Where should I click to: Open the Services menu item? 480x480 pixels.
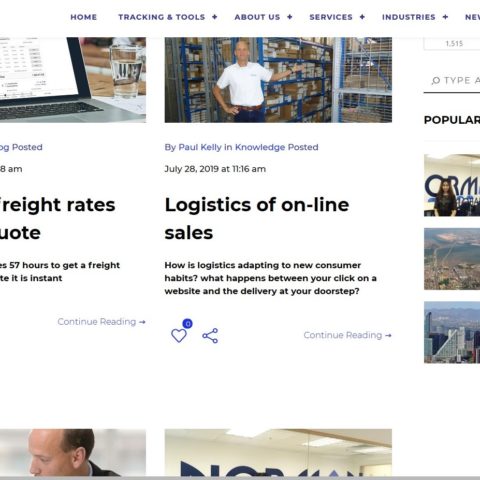pyautogui.click(x=331, y=17)
